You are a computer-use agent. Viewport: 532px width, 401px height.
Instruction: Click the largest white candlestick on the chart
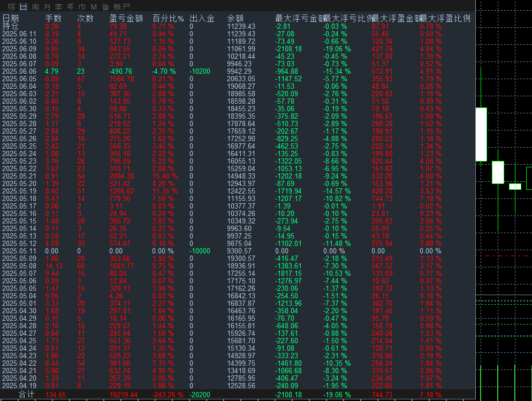[x=481, y=134]
